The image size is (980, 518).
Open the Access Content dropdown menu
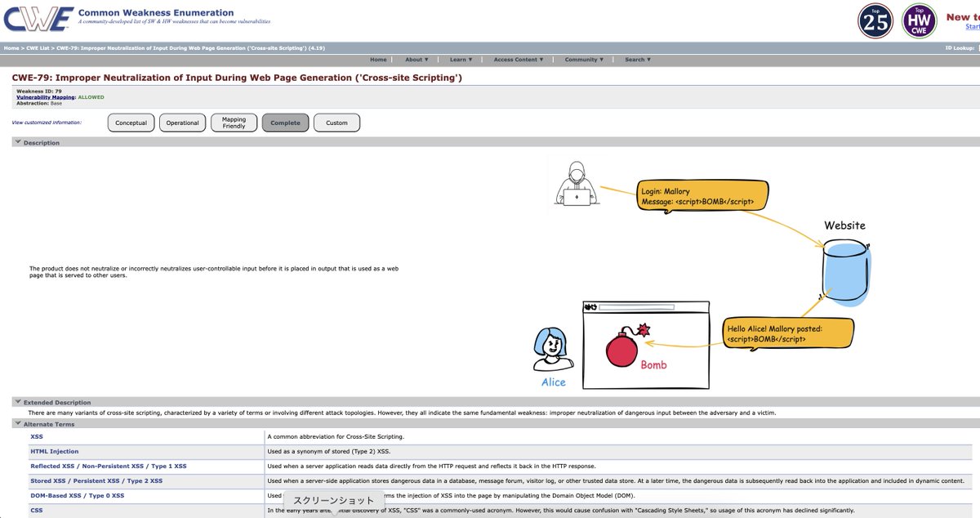519,60
